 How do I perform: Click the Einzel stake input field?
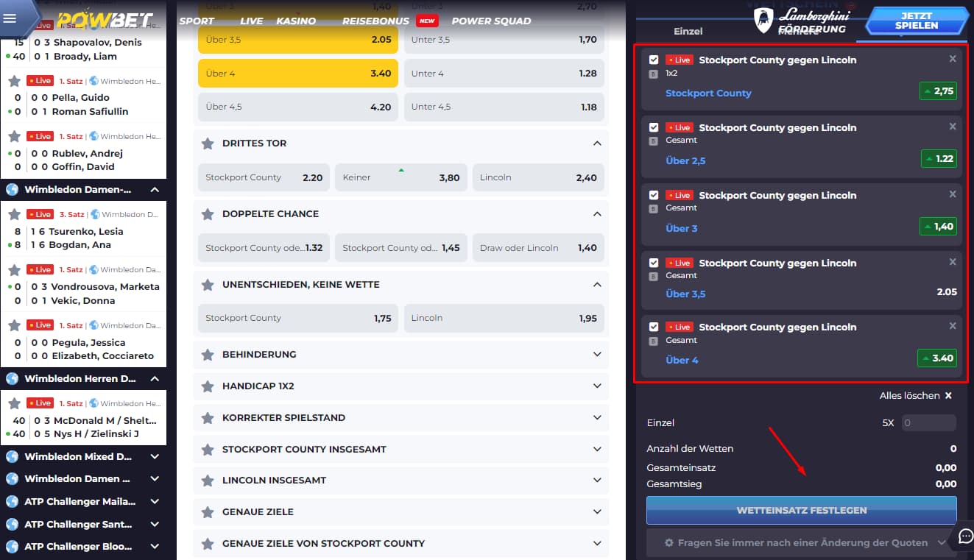click(929, 423)
